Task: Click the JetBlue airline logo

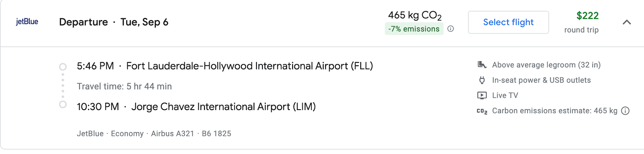Action: coord(27,22)
